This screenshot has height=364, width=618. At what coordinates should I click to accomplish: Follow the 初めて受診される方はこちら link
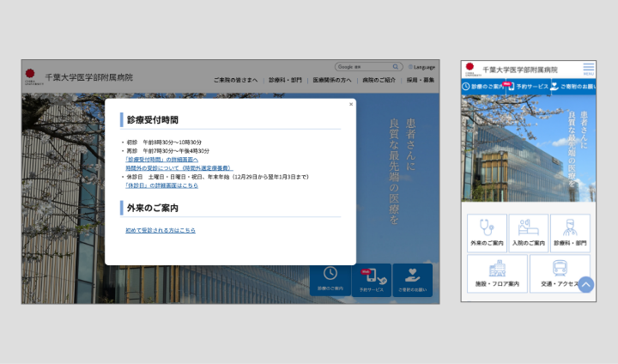tap(161, 230)
